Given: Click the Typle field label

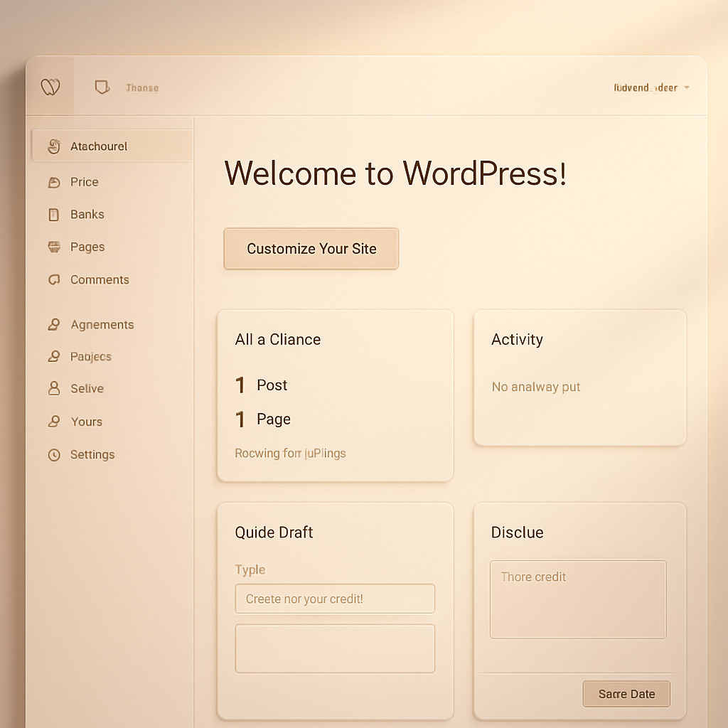Looking at the screenshot, I should pos(250,569).
